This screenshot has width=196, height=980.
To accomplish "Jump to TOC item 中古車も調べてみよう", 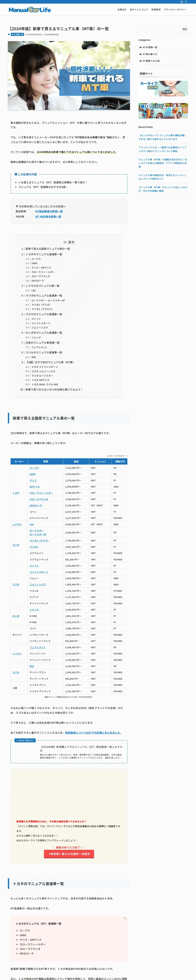I will point(54,390).
